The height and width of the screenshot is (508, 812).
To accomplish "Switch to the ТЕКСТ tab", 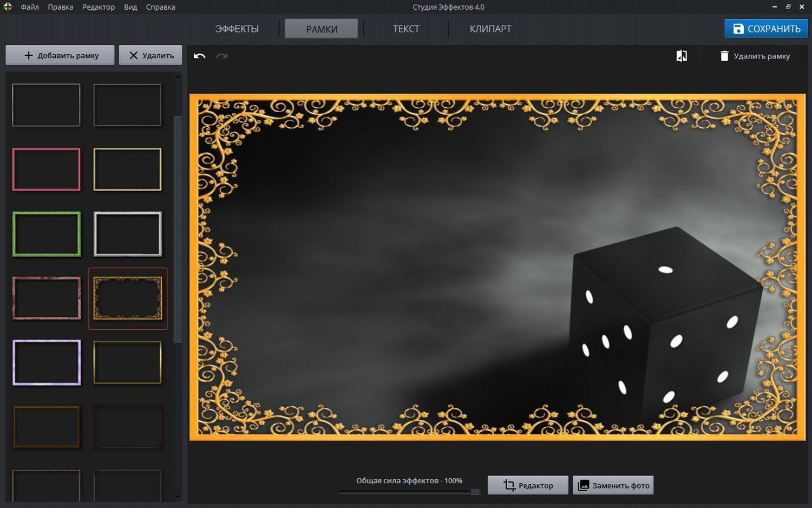I will [406, 29].
